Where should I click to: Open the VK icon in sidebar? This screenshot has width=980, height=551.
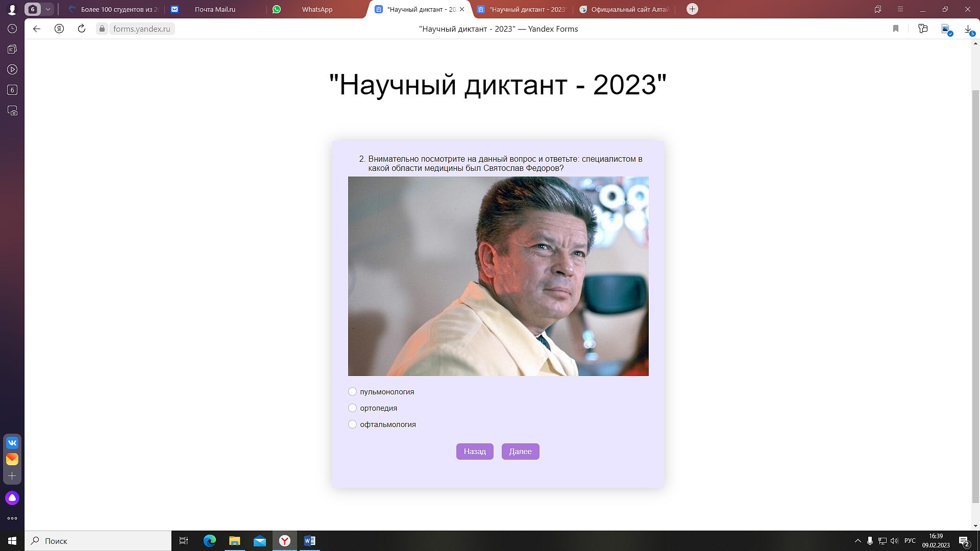click(12, 443)
